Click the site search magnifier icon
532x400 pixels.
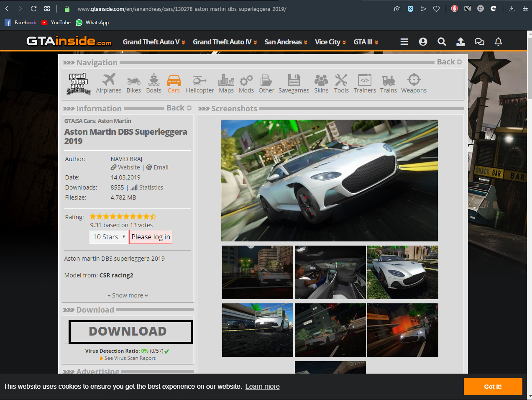pyautogui.click(x=442, y=42)
